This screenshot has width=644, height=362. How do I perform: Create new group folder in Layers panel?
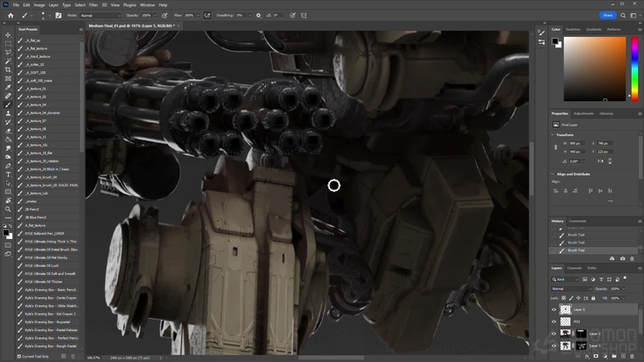coord(614,357)
